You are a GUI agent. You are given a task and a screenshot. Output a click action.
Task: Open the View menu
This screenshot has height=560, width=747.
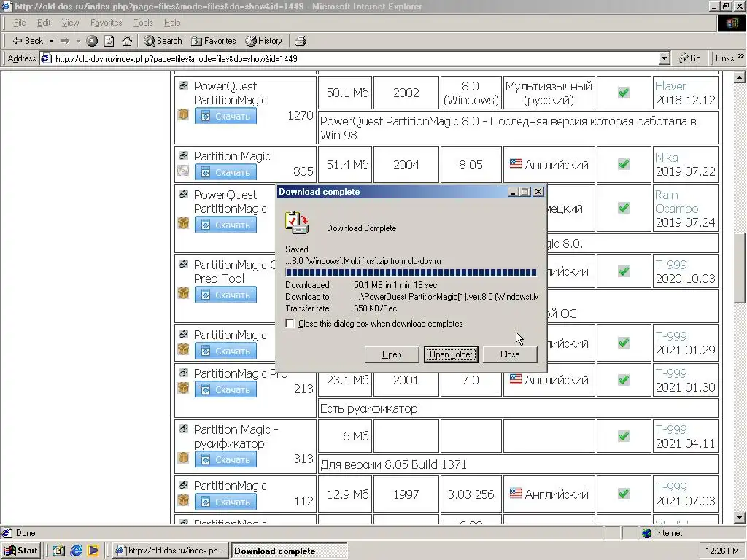70,23
